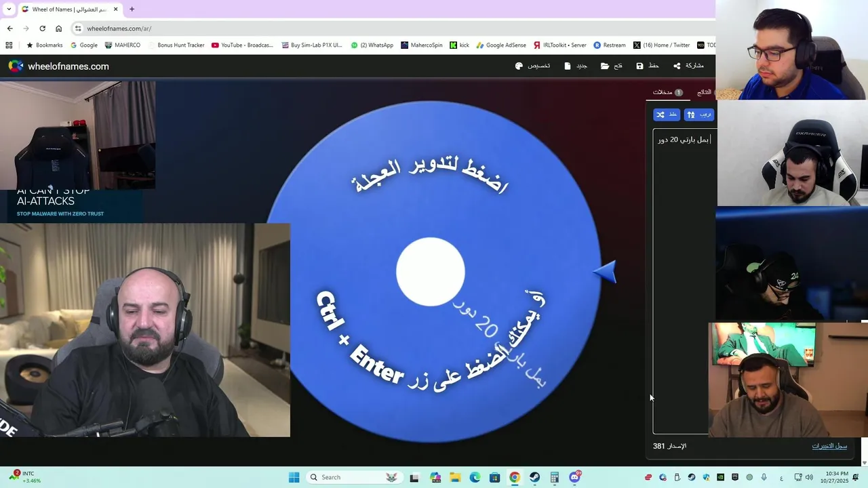Open the YouTube Broadcast bookmark
This screenshot has height=488, width=868.
click(x=242, y=45)
